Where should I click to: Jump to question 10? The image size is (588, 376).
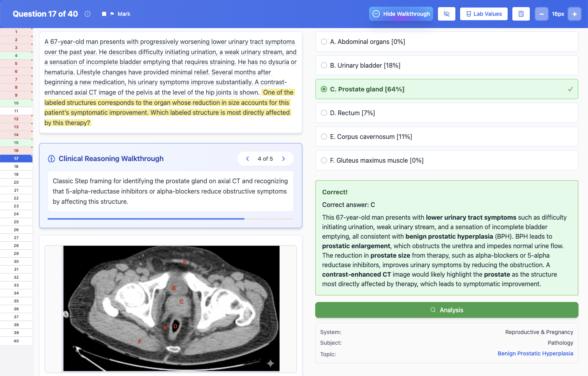click(16, 103)
